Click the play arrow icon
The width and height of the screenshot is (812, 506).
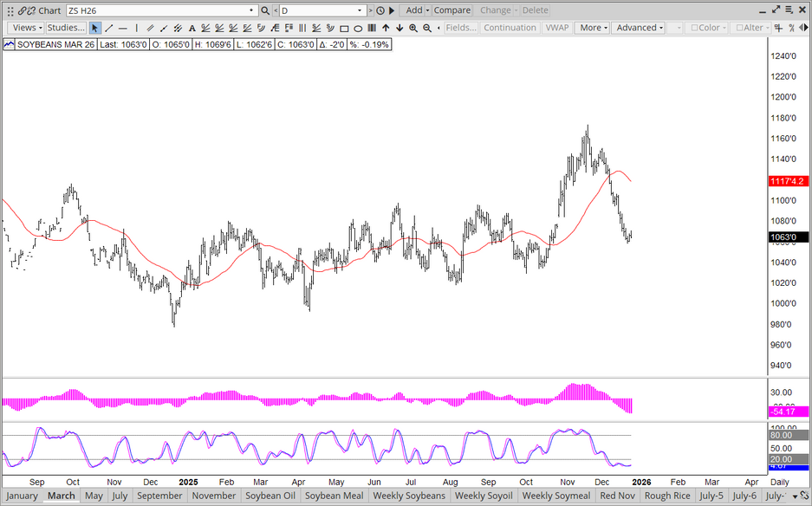392,10
